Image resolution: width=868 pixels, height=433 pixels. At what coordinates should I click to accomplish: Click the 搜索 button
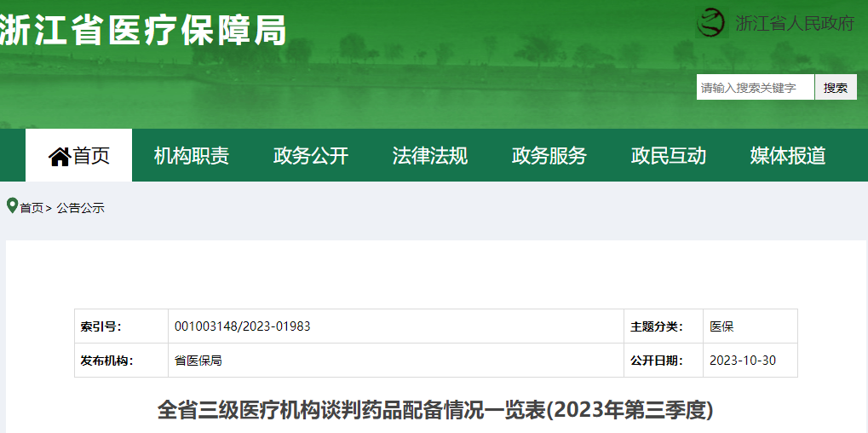(x=836, y=88)
